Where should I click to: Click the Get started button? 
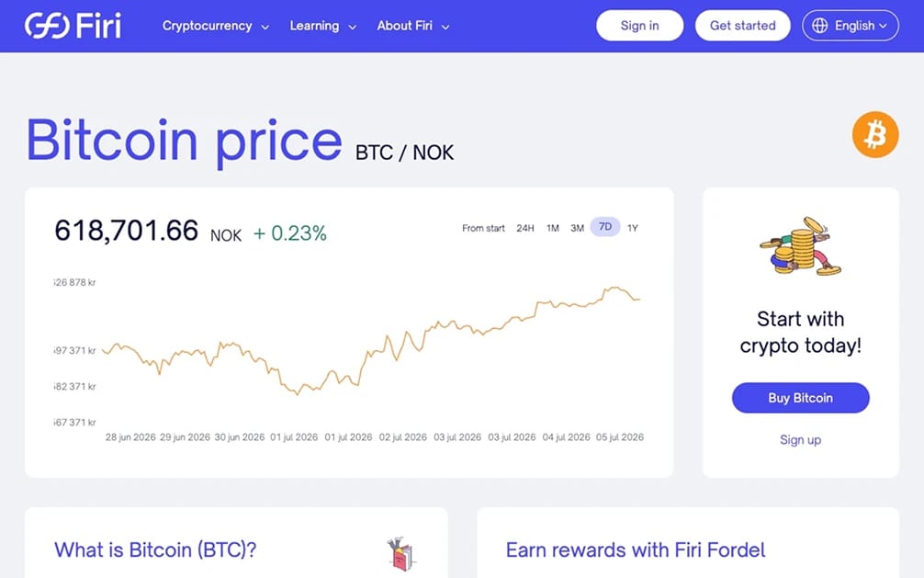click(x=742, y=26)
